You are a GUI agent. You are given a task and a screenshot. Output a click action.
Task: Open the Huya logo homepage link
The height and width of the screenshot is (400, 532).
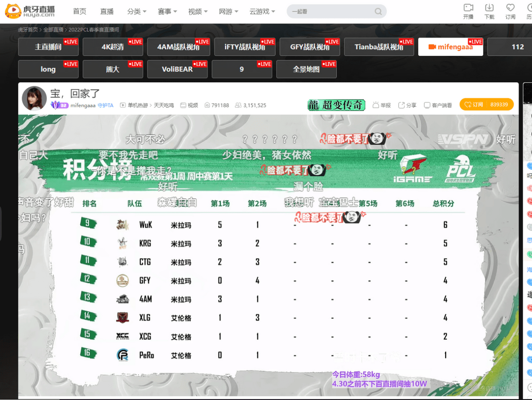(x=30, y=11)
